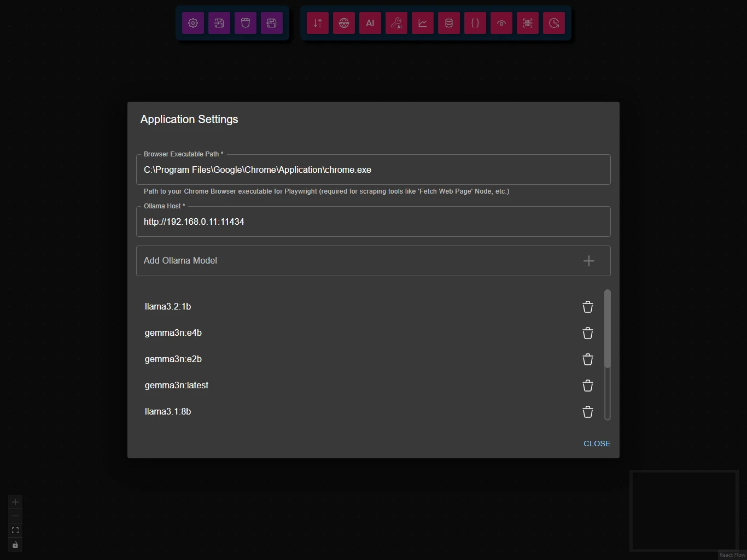Viewport: 747px width, 560px height.
Task: Open settings via the purple gear icon
Action: coord(193,23)
